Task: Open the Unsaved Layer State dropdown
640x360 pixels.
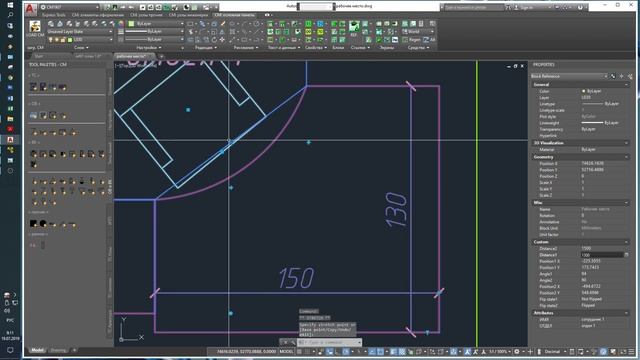Action: click(x=80, y=31)
